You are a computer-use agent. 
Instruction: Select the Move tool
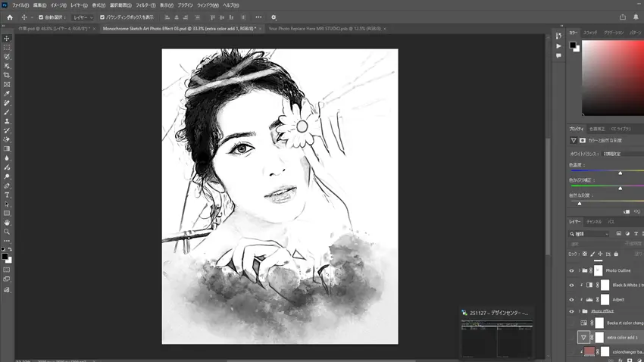click(x=7, y=39)
